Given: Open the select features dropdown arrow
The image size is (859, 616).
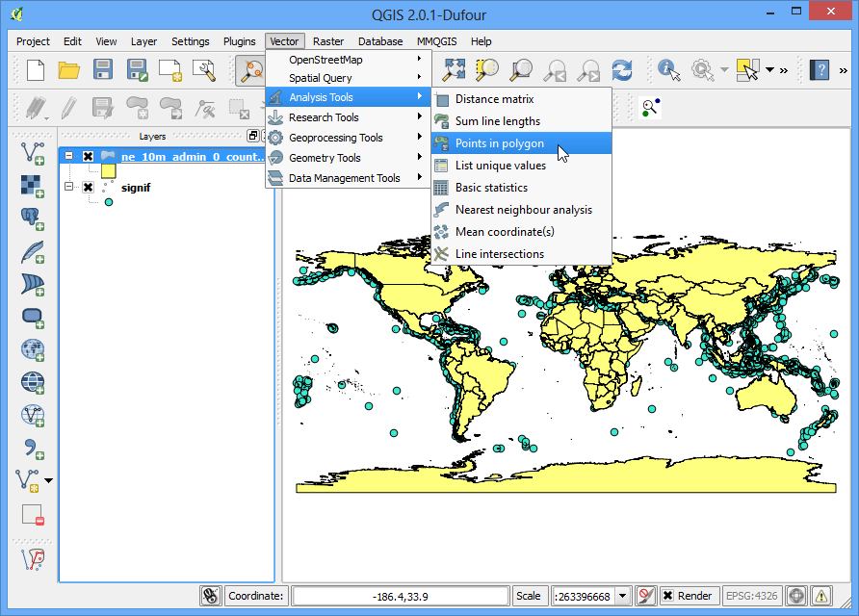Looking at the screenshot, I should [769, 70].
